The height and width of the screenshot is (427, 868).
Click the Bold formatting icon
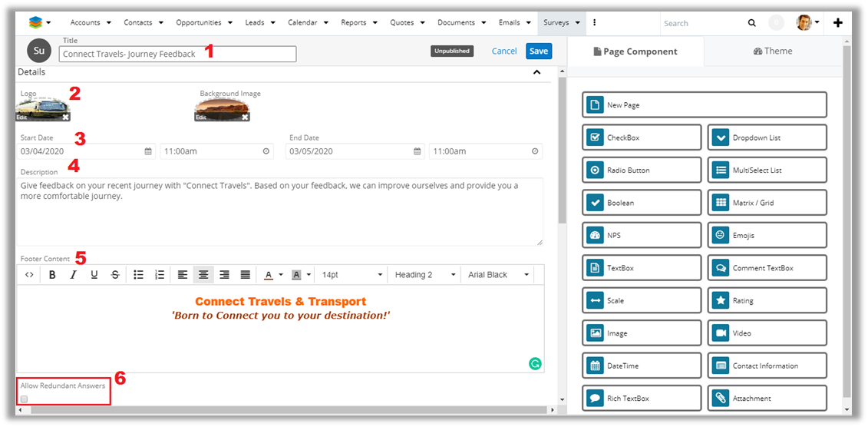52,275
